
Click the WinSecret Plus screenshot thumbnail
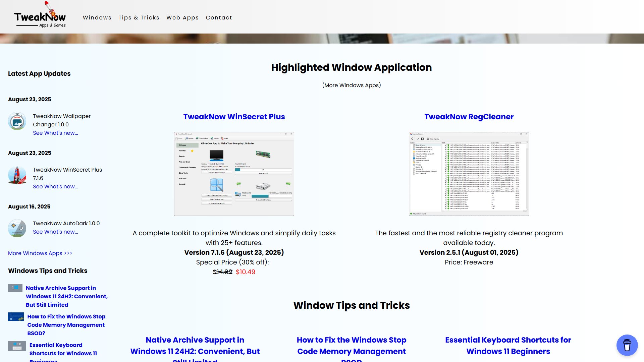pos(234,174)
